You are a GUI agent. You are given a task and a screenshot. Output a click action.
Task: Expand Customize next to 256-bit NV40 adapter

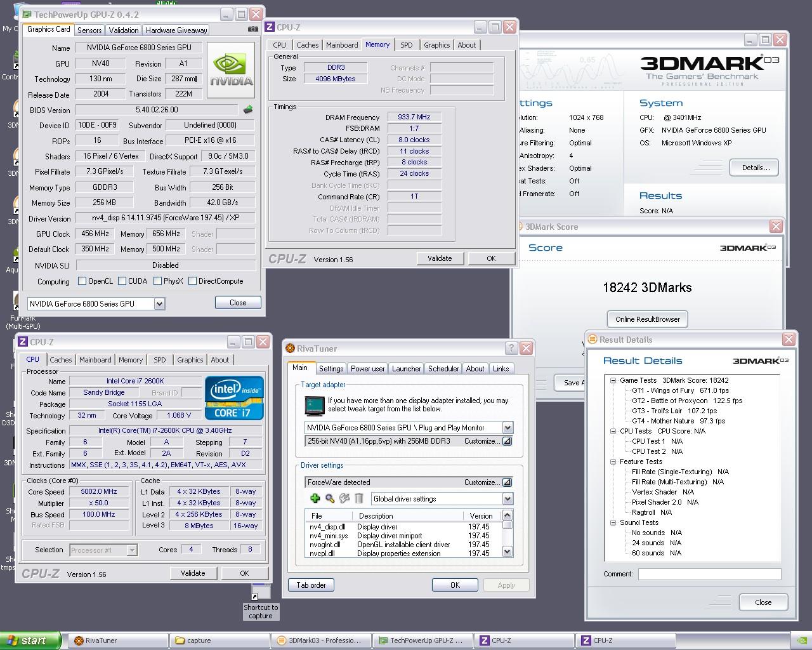[507, 441]
